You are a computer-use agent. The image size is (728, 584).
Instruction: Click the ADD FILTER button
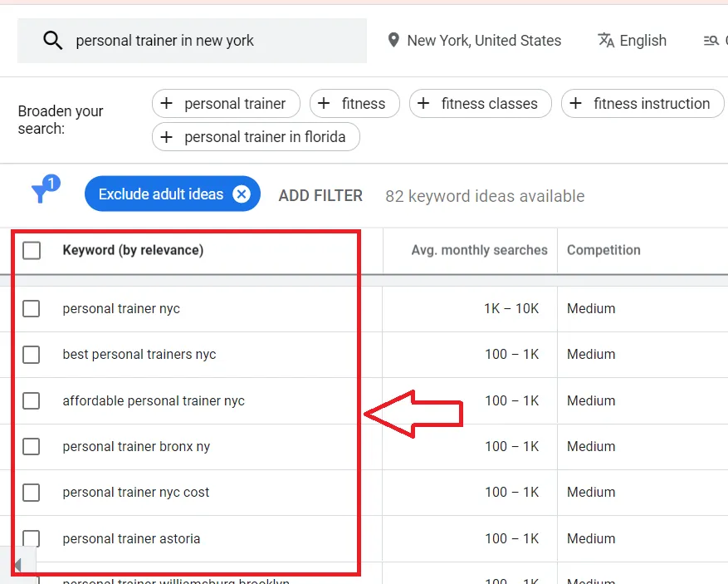[x=320, y=196]
